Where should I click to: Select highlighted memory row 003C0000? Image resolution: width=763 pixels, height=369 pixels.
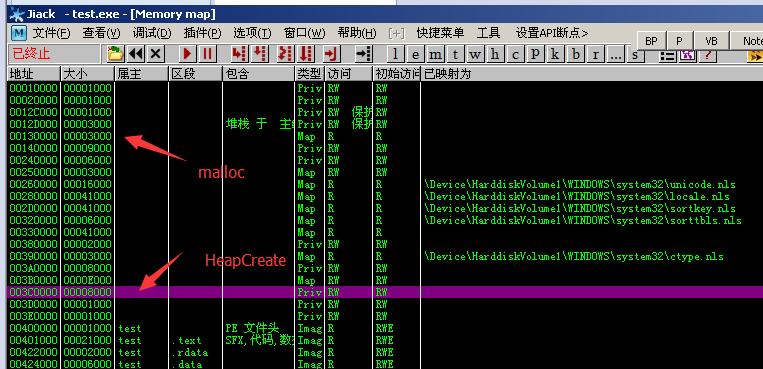tap(385, 292)
